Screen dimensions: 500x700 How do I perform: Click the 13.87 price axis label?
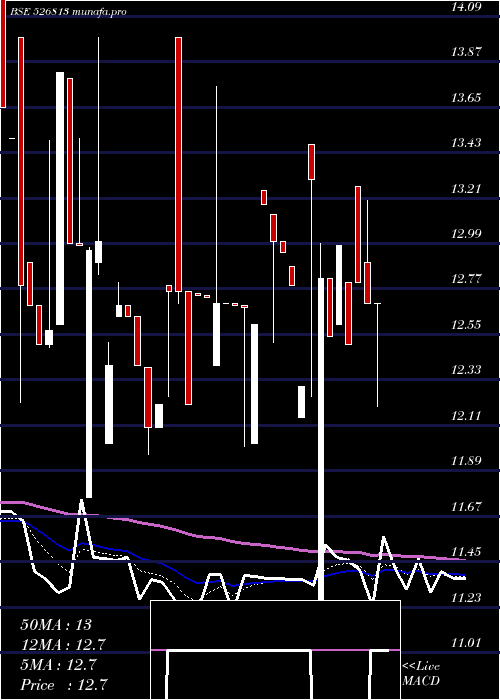467,52
